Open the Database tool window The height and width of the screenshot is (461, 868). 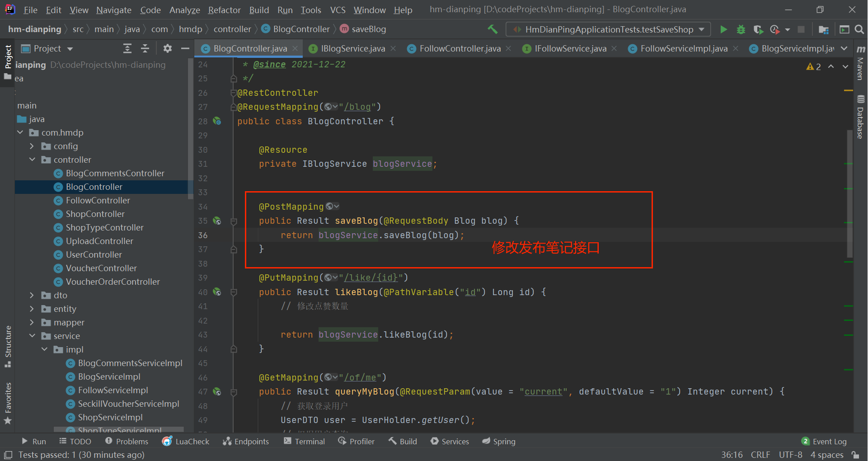coord(860,117)
